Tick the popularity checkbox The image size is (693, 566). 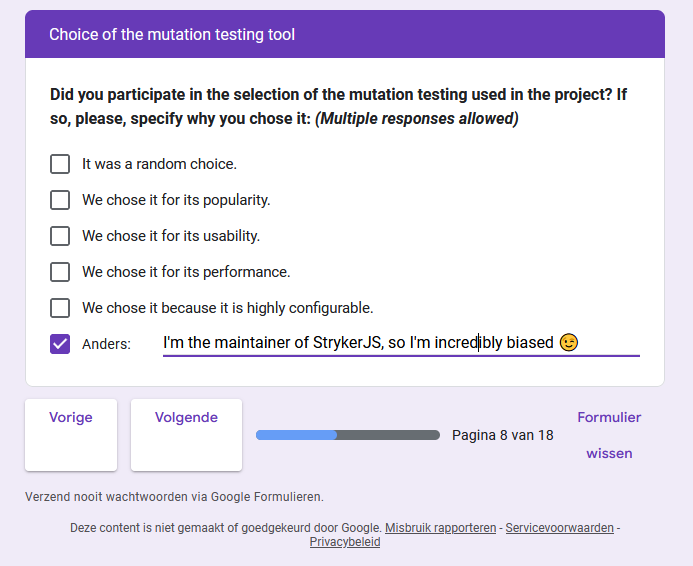coord(60,200)
